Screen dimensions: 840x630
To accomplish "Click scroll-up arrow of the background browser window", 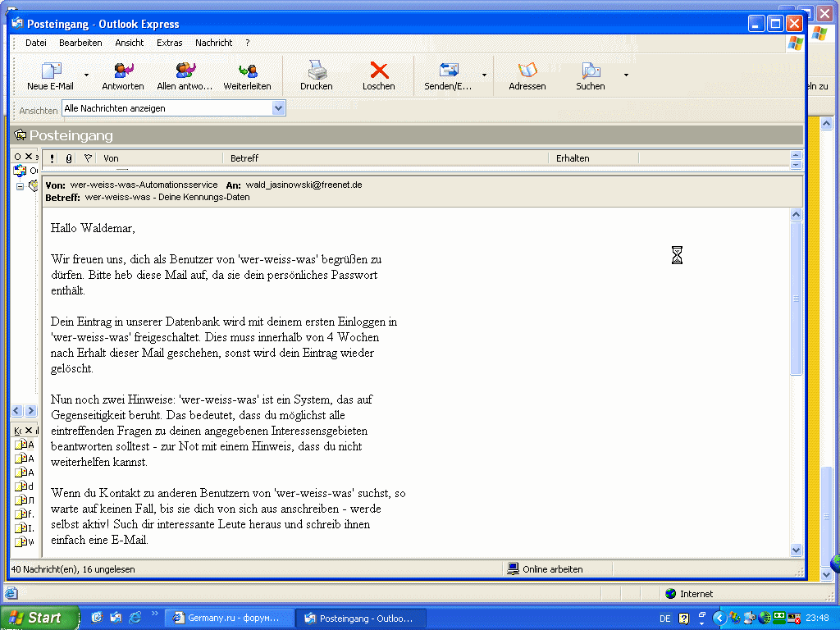I will tap(826, 124).
